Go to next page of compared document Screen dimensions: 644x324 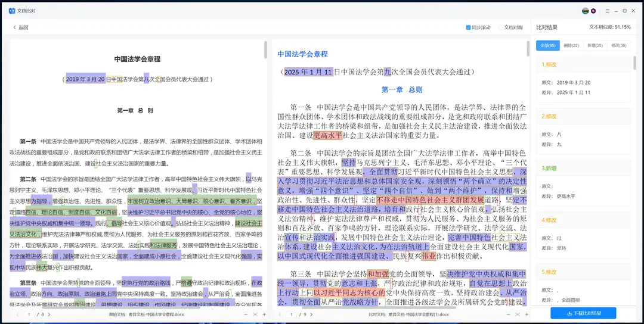[311, 314]
